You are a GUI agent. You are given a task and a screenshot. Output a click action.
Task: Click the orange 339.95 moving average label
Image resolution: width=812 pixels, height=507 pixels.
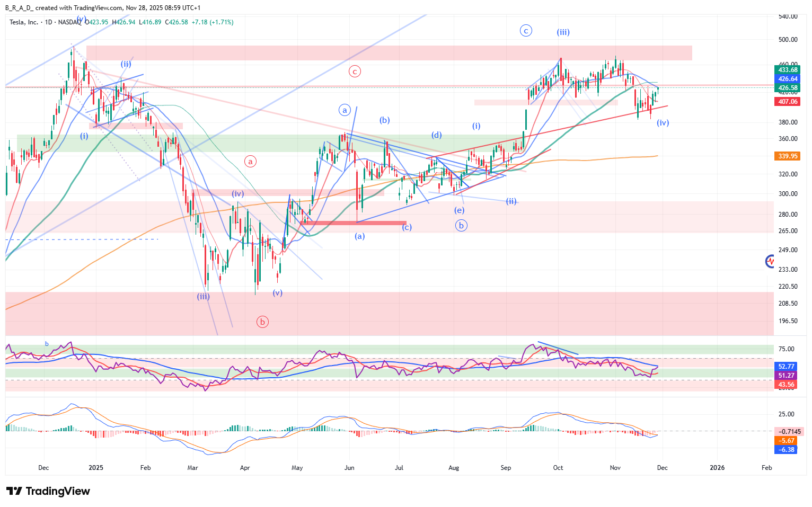point(788,156)
